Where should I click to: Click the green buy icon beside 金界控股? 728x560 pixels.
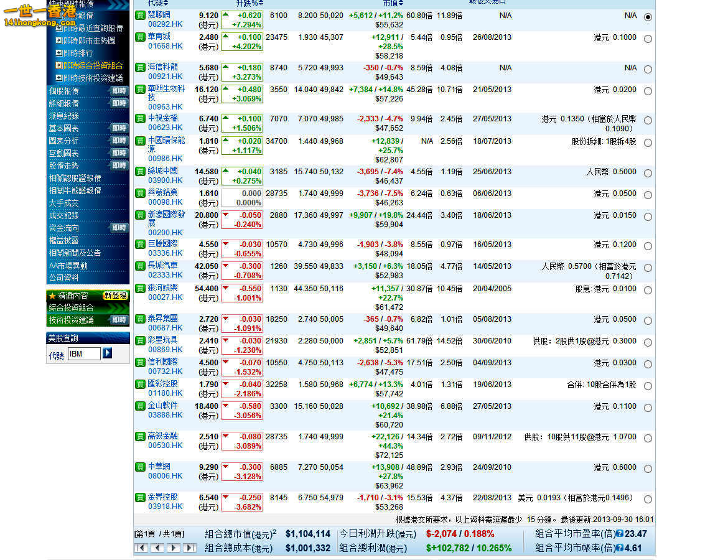(140, 498)
